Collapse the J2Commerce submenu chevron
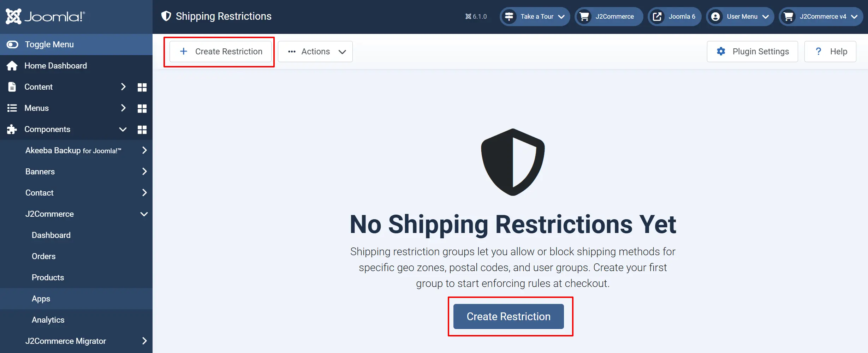This screenshot has width=868, height=353. pos(144,214)
